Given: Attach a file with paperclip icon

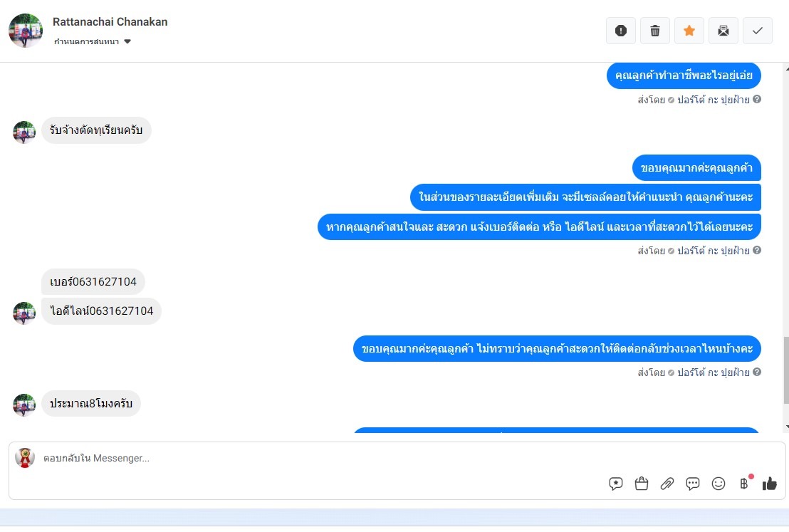Looking at the screenshot, I should pos(667,484).
